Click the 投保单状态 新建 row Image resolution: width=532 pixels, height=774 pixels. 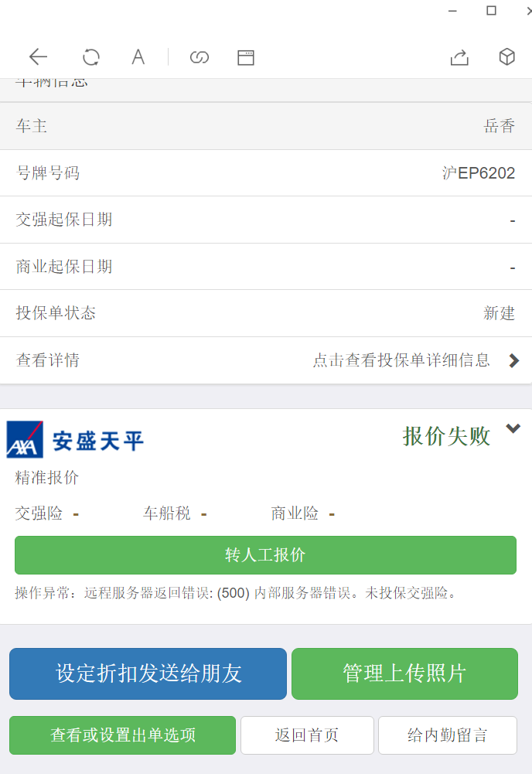[x=266, y=313]
